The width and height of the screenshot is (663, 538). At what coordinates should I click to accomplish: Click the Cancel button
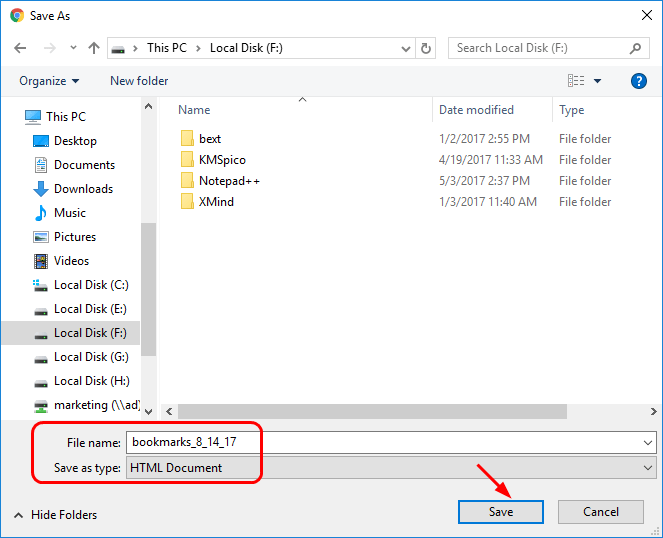coord(601,512)
